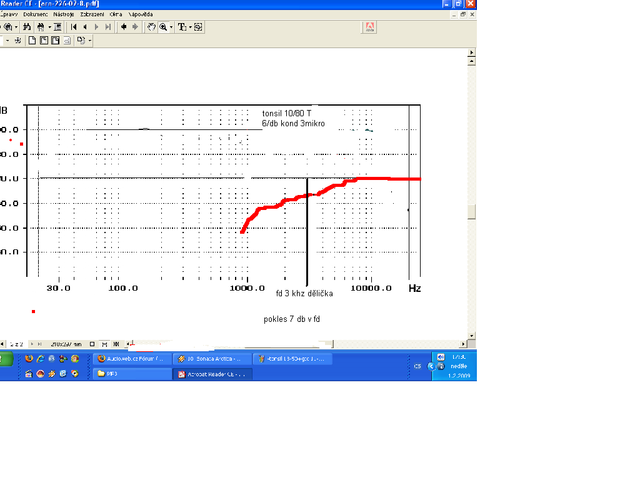Switch to Sonata Arctica taskbar window
The width and height of the screenshot is (640, 480).
(x=211, y=359)
